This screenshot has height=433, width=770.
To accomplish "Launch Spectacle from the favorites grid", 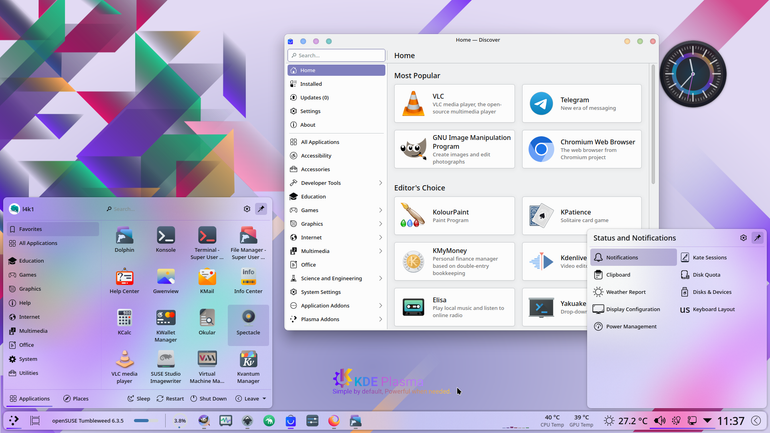I will pos(248,324).
